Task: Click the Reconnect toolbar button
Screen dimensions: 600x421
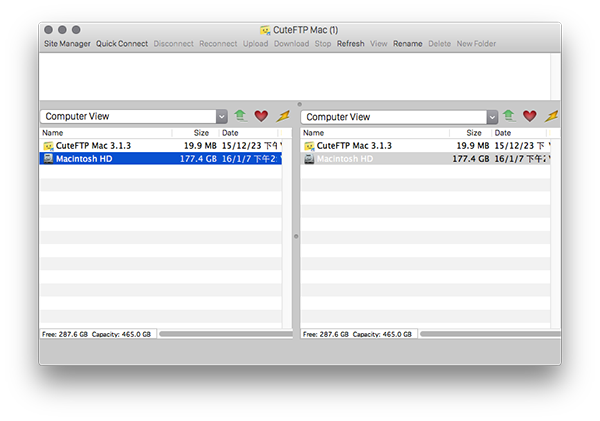Action: pos(218,44)
